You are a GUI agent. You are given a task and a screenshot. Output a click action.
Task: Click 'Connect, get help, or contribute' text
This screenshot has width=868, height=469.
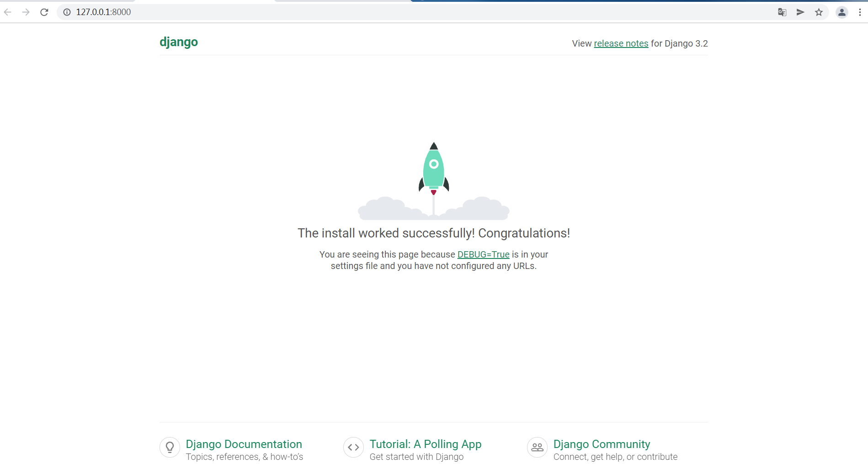pyautogui.click(x=615, y=457)
